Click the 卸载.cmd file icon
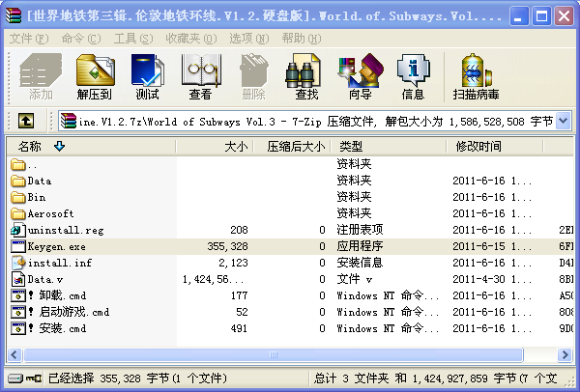The width and height of the screenshot is (580, 392). [17, 295]
